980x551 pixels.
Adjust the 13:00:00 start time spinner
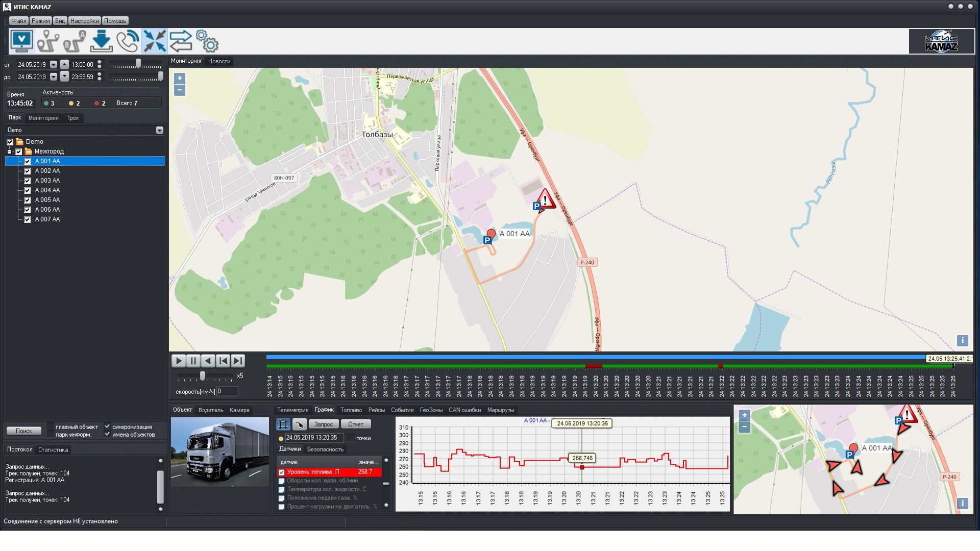click(x=100, y=65)
